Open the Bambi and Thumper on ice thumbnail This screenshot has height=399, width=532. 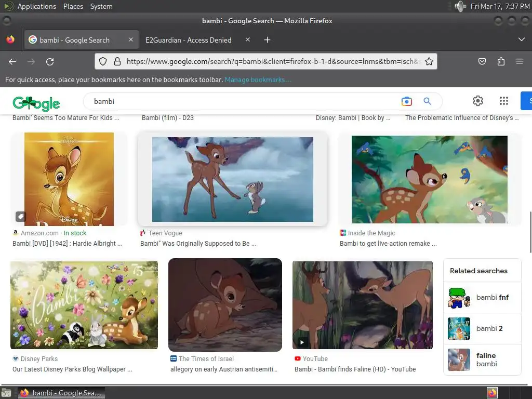[x=232, y=179]
